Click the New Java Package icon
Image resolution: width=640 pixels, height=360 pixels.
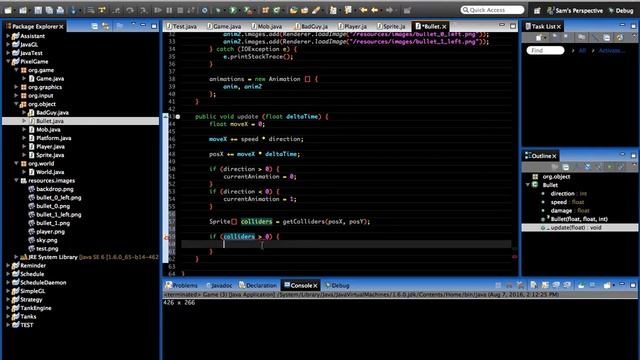click(x=265, y=10)
